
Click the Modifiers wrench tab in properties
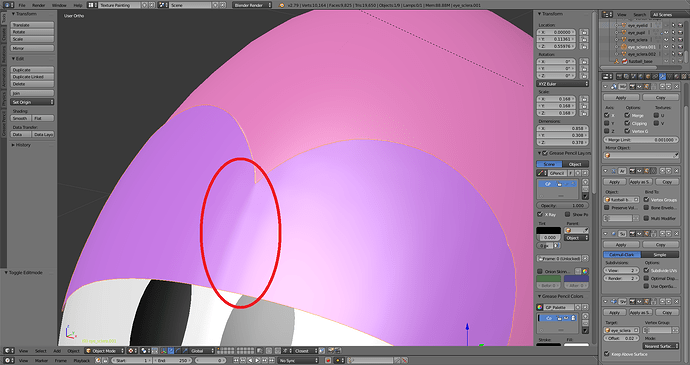pos(662,77)
